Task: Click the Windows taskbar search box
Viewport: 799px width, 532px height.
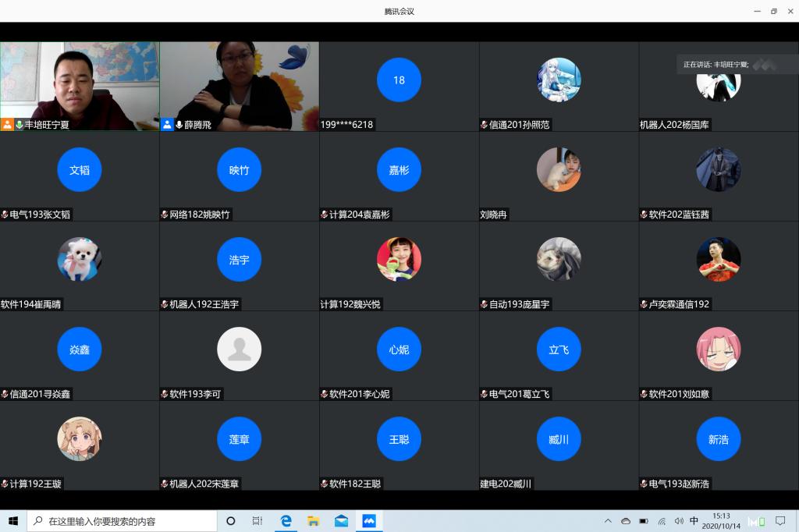Action: pyautogui.click(x=122, y=521)
